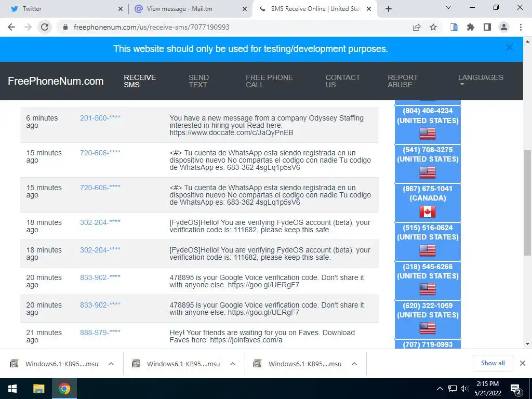Click 833-902-**** in second Google Voice row
The image size is (532, 399).
coord(100,305)
